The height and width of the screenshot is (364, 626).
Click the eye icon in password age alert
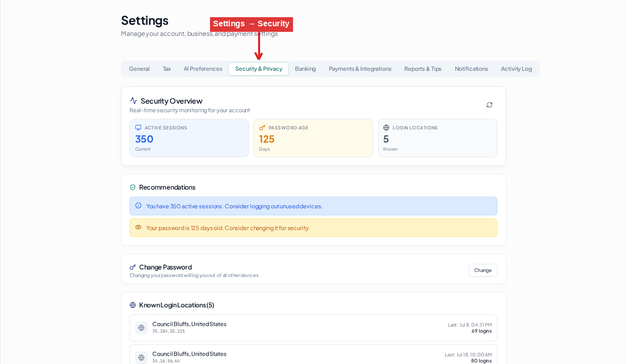point(138,227)
